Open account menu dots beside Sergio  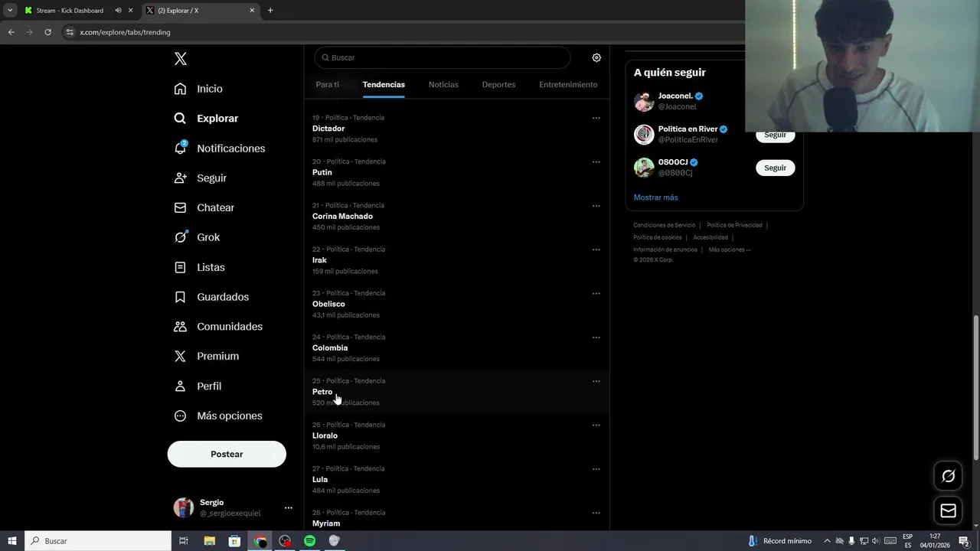tap(288, 507)
